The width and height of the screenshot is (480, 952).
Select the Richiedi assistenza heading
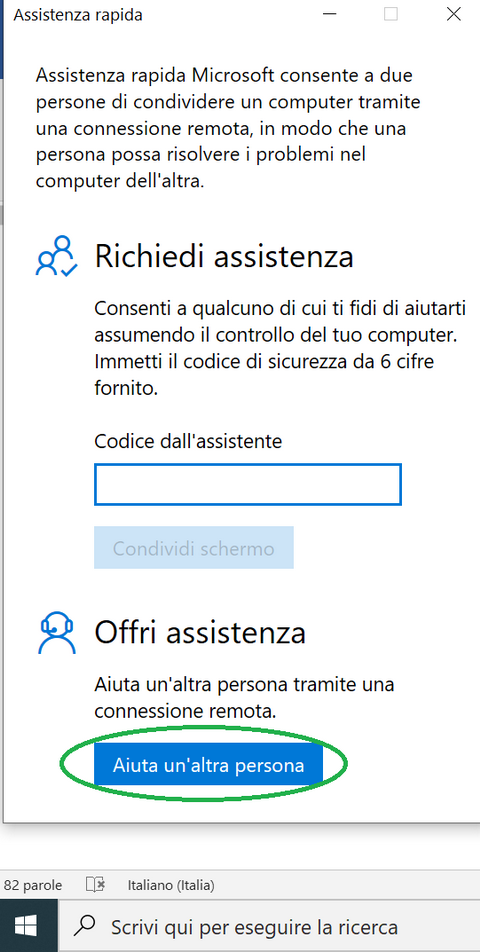click(224, 257)
